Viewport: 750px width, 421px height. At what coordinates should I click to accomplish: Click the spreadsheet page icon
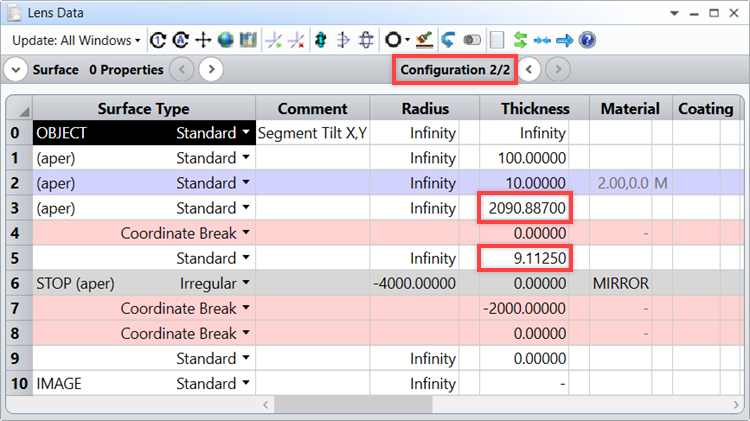click(x=497, y=40)
